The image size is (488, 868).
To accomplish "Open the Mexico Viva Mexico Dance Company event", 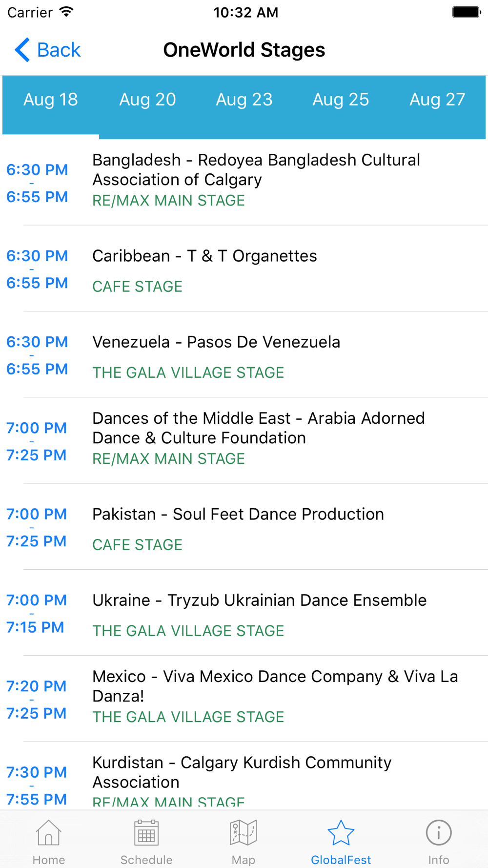I will click(244, 699).
